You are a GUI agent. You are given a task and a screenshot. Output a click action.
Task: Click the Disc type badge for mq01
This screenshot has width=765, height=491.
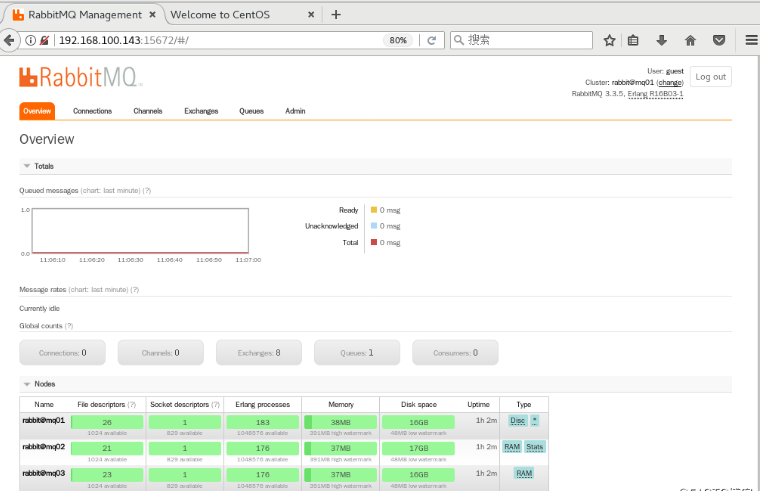coord(518,421)
